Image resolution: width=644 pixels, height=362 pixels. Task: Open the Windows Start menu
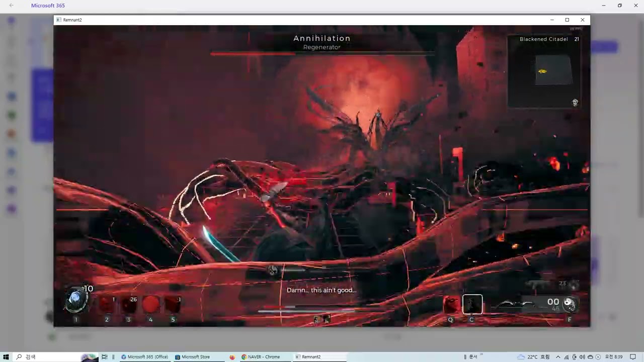point(6,356)
